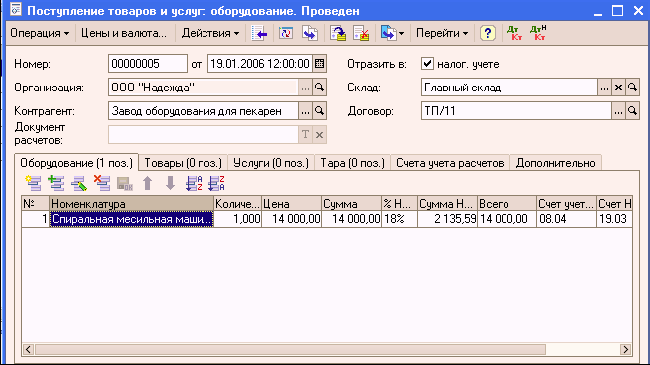
Task: Click the Цены и валюта... button
Action: [124, 33]
